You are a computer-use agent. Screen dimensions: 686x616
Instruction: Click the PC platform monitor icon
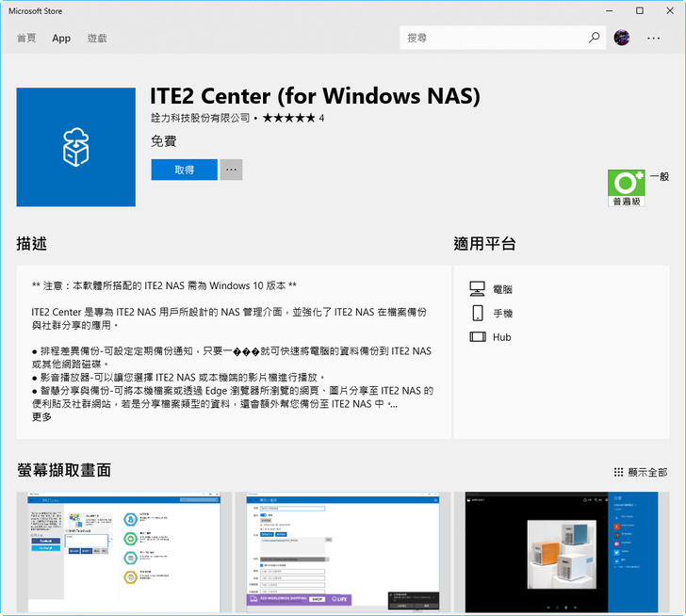478,288
